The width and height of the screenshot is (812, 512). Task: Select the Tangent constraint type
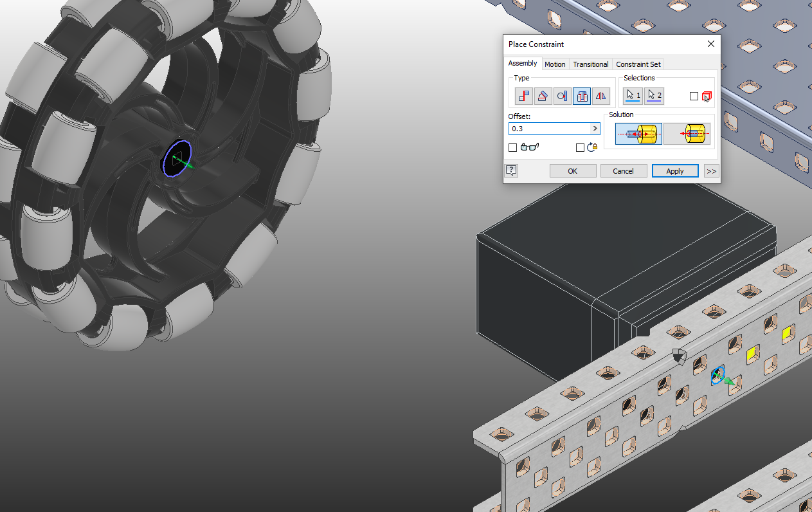tap(563, 96)
